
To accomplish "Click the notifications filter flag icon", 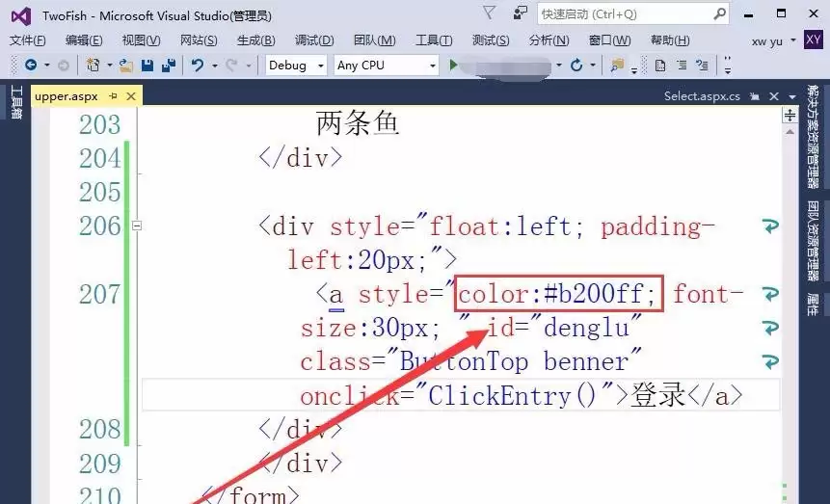I will pyautogui.click(x=490, y=13).
